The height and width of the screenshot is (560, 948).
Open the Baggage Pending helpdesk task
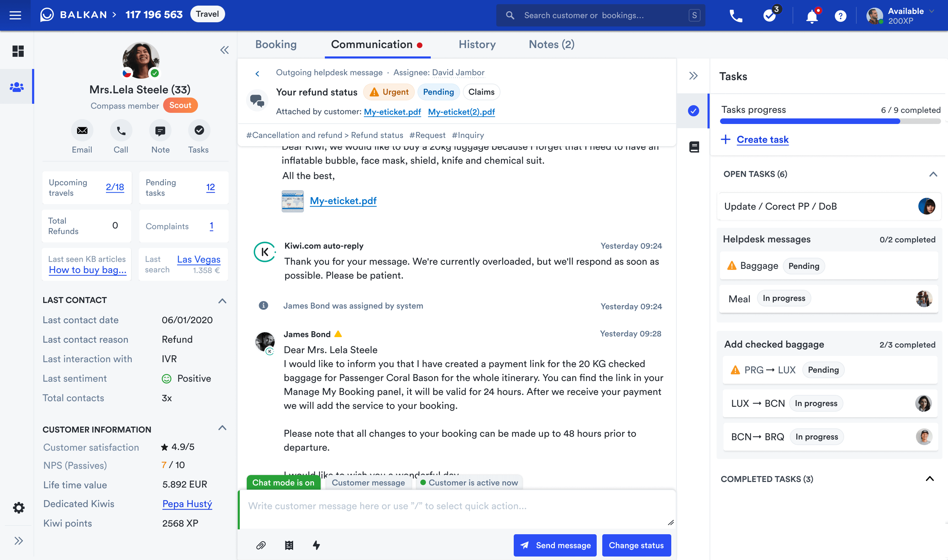829,266
